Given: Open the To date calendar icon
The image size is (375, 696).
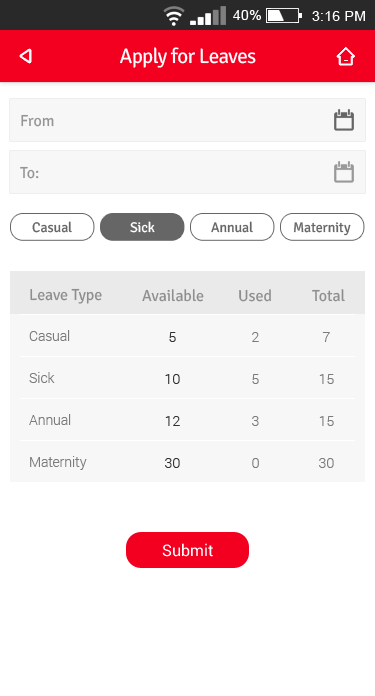Looking at the screenshot, I should 343,172.
